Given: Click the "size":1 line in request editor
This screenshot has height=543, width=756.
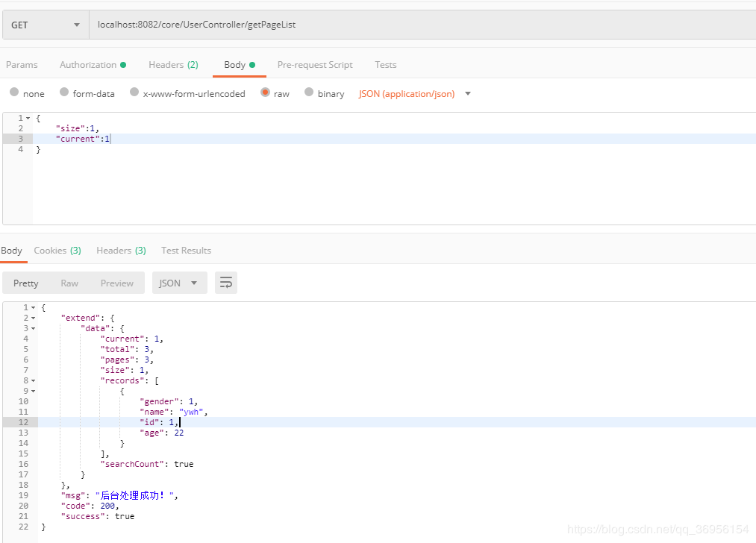Looking at the screenshot, I should click(x=77, y=128).
